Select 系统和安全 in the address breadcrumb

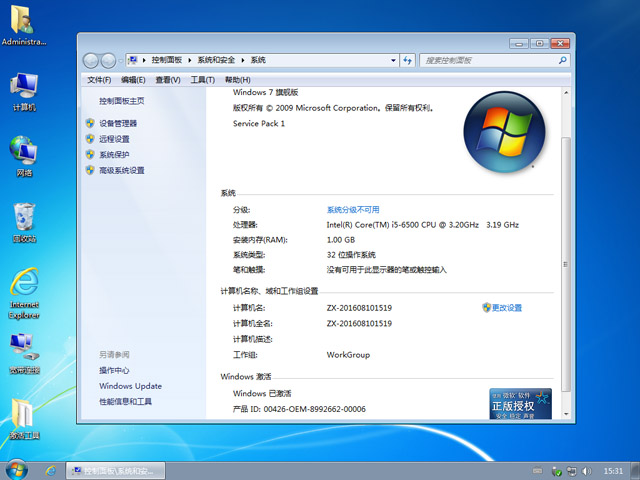tap(216, 60)
